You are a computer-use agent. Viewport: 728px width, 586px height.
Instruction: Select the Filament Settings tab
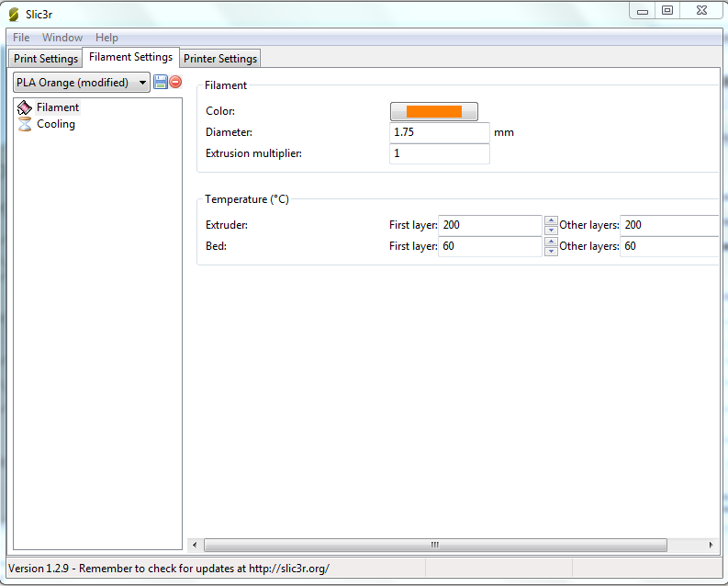pyautogui.click(x=131, y=57)
